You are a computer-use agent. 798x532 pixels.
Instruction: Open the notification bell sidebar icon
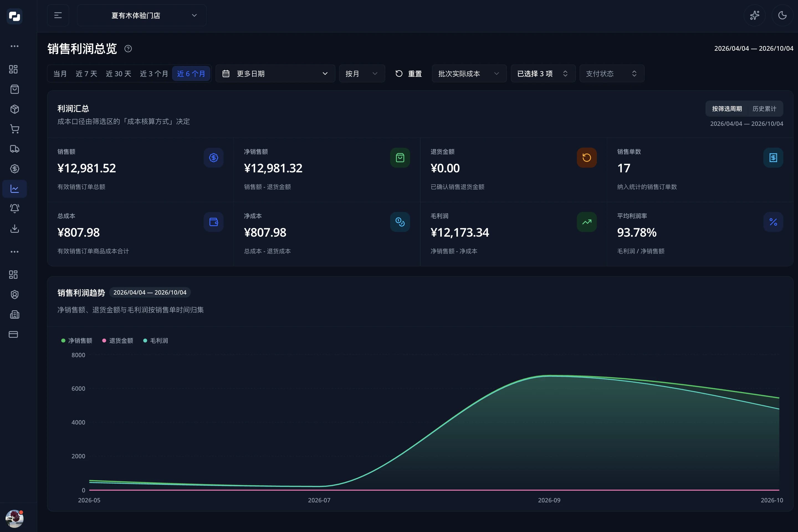[x=14, y=208]
